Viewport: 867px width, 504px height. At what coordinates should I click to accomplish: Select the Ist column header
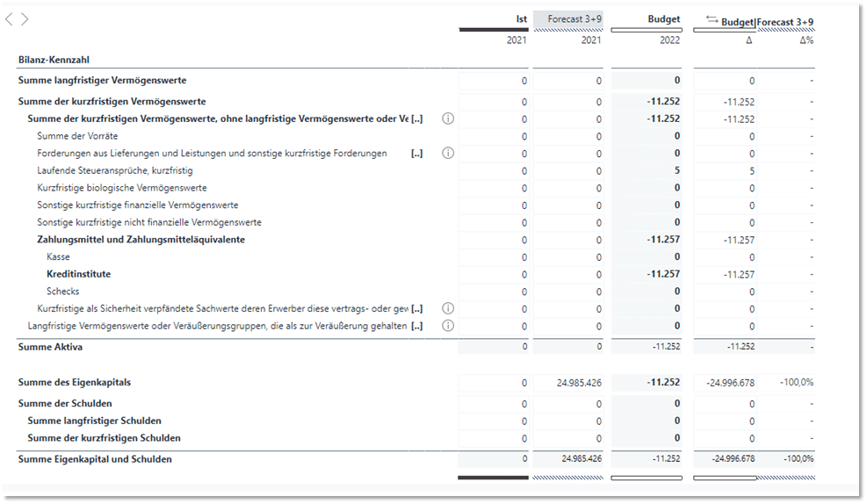point(522,18)
